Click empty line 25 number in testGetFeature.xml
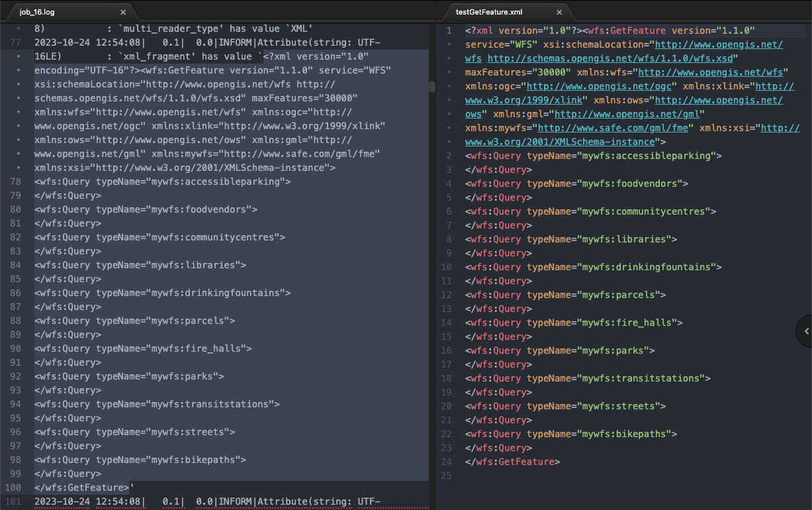812x510 pixels. pos(447,476)
